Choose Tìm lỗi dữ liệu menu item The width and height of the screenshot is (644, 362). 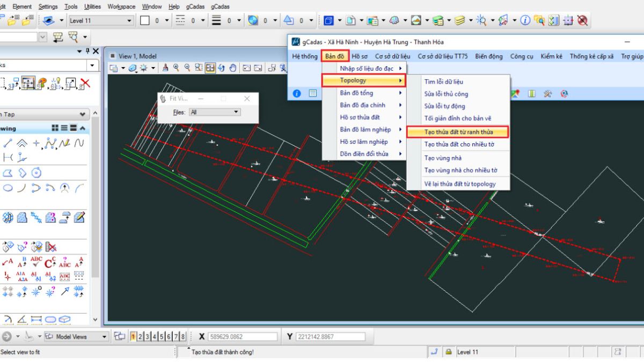444,82
